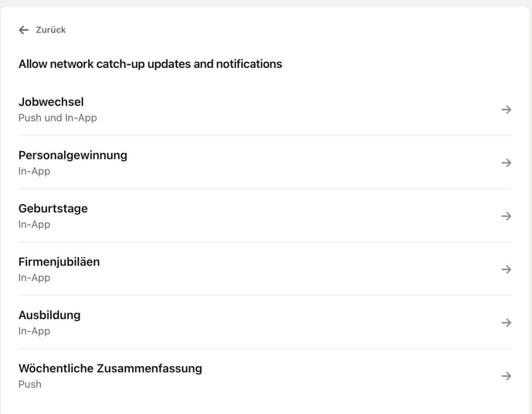Select the Geburtstage title
This screenshot has height=414, width=532.
(x=53, y=208)
